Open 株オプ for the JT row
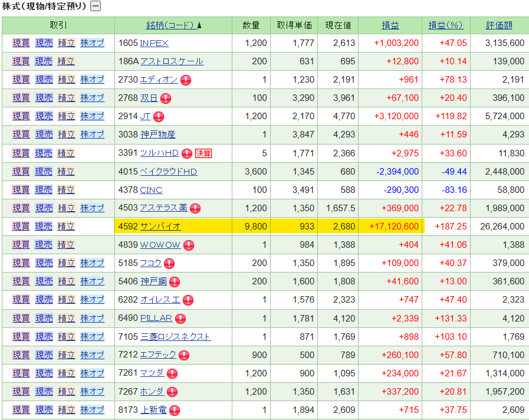The width and height of the screenshot is (529, 420). click(x=92, y=116)
